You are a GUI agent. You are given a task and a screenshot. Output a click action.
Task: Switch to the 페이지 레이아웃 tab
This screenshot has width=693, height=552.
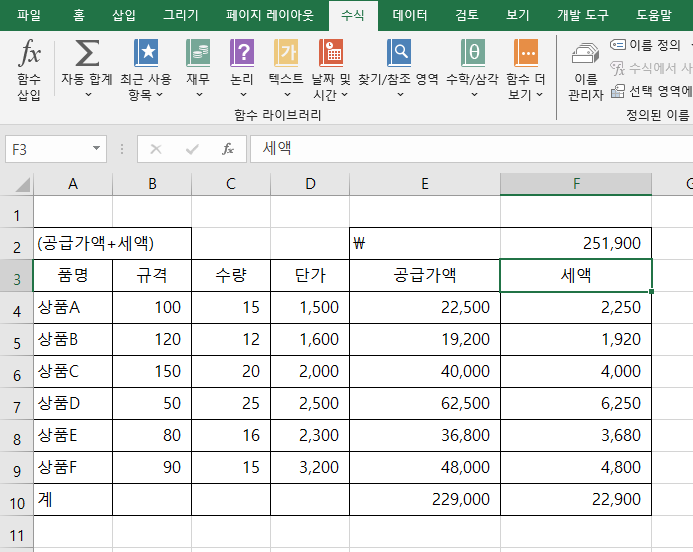[270, 15]
